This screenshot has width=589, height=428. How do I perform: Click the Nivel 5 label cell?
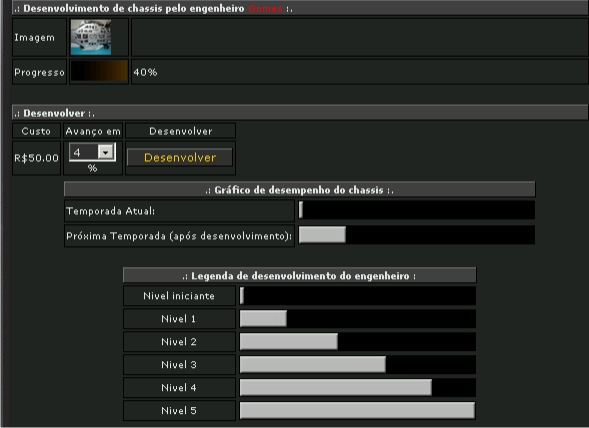click(179, 410)
